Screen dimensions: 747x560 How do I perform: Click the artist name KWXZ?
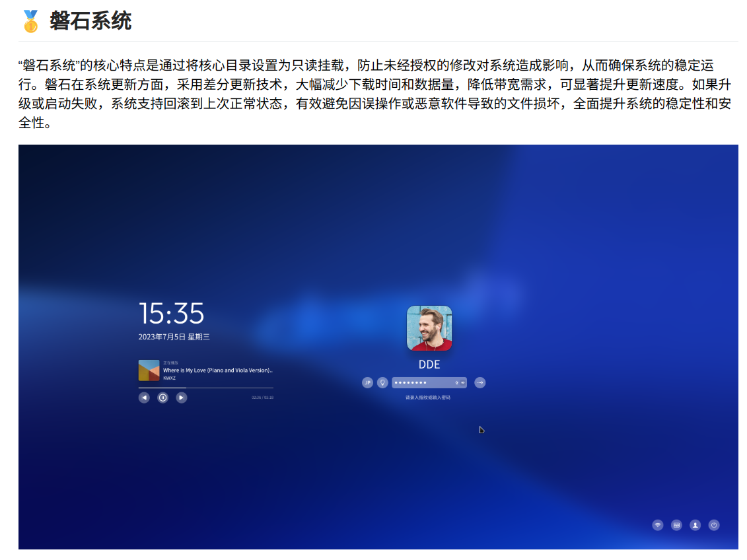pyautogui.click(x=169, y=378)
